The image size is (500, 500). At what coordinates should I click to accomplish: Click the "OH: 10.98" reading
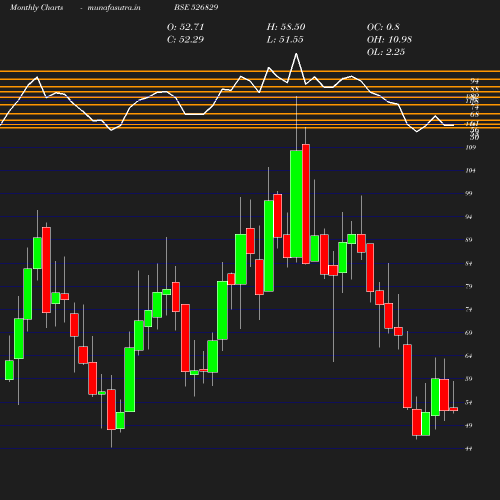(x=389, y=39)
